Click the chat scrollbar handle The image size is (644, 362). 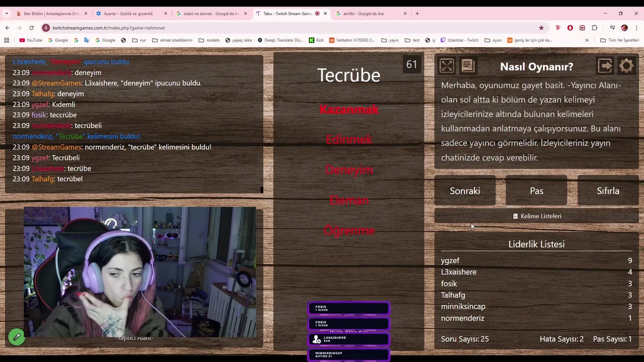click(262, 190)
